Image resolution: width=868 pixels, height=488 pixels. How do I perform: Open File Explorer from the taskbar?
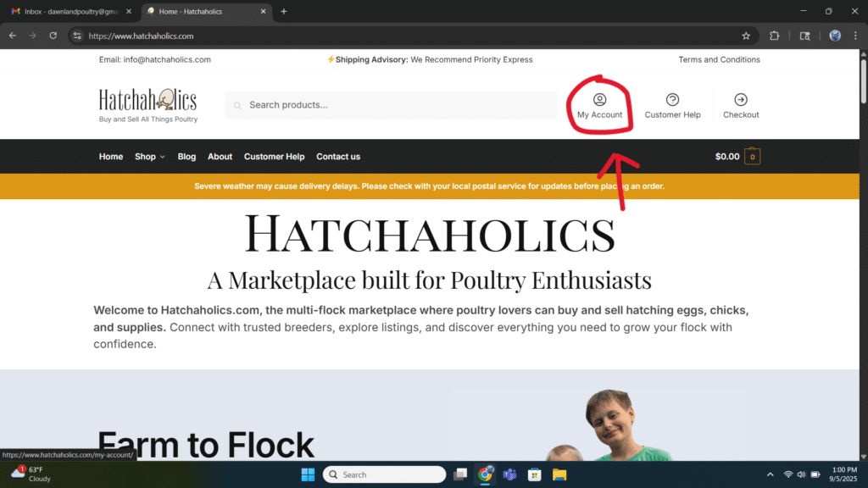coord(559,474)
